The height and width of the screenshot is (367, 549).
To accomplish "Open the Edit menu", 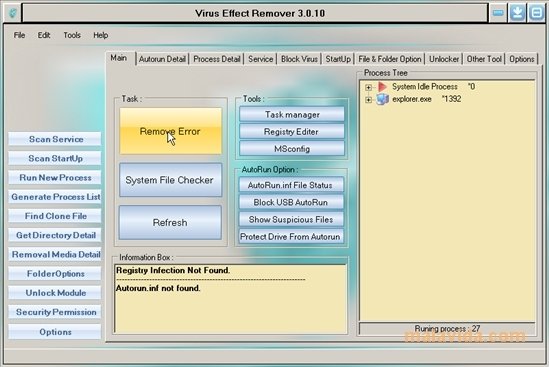I will (x=44, y=35).
